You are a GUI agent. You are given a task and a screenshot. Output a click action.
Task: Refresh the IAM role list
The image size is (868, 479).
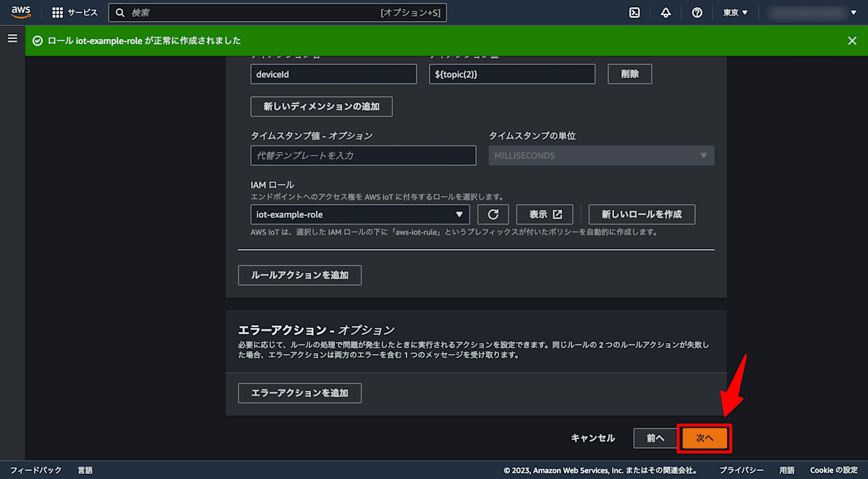[x=493, y=214]
